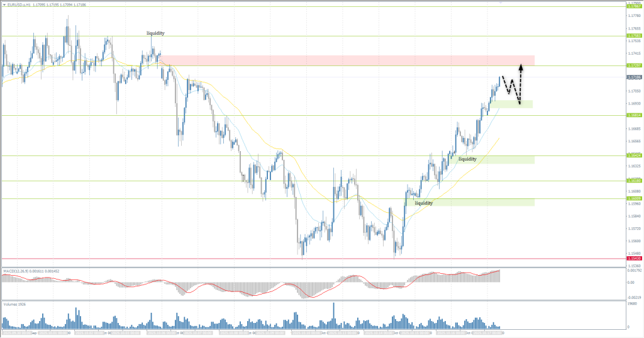Click the current price tag 1.17186

[x=633, y=77]
